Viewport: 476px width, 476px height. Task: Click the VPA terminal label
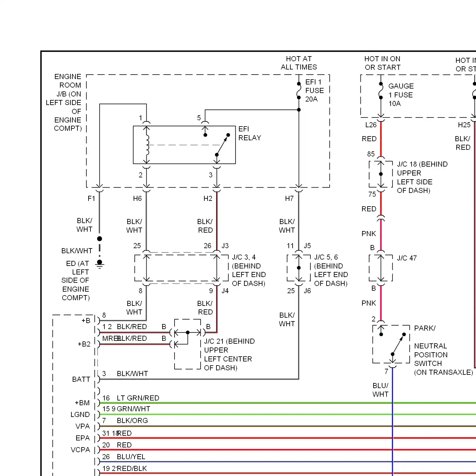[x=83, y=426]
